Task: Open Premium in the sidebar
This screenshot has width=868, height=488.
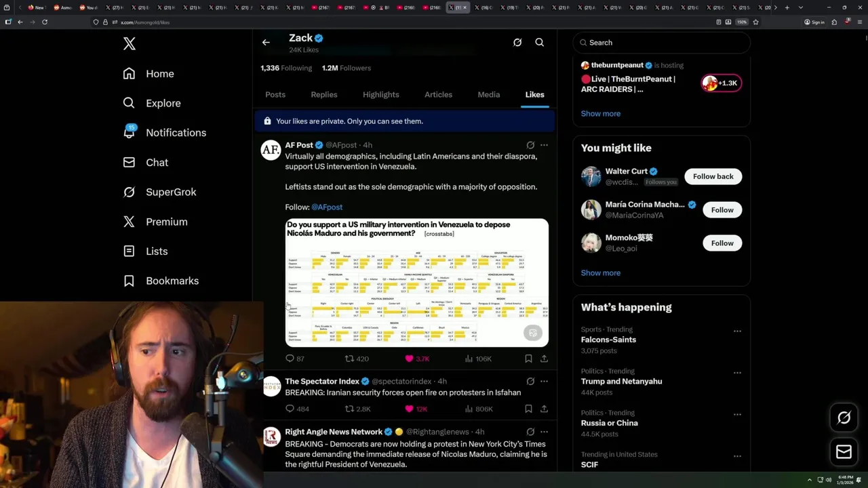Action: [x=155, y=222]
